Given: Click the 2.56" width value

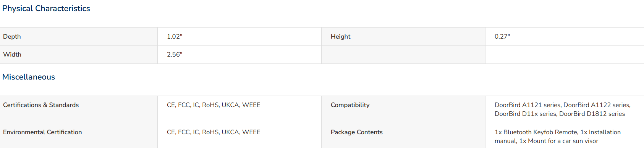Looking at the screenshot, I should point(175,54).
